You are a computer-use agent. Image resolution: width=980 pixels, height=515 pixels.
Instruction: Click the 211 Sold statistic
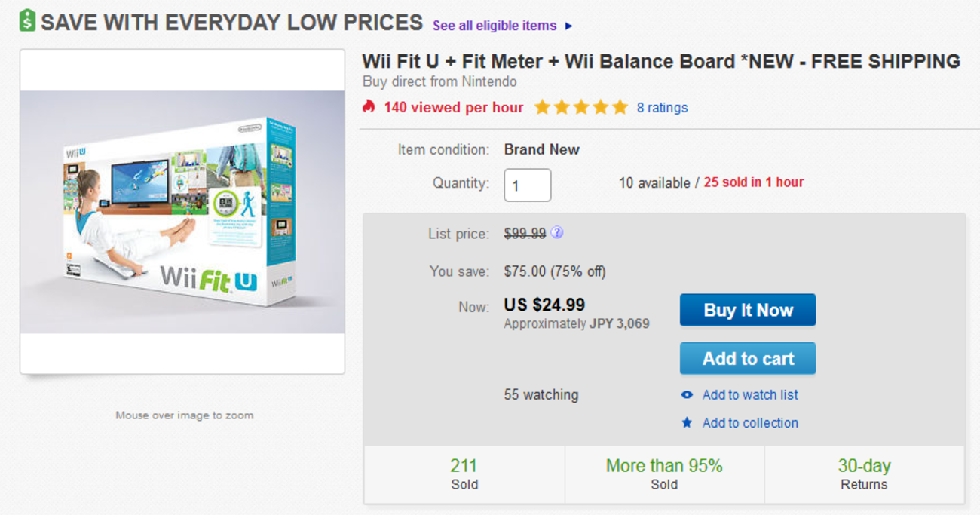pos(464,474)
